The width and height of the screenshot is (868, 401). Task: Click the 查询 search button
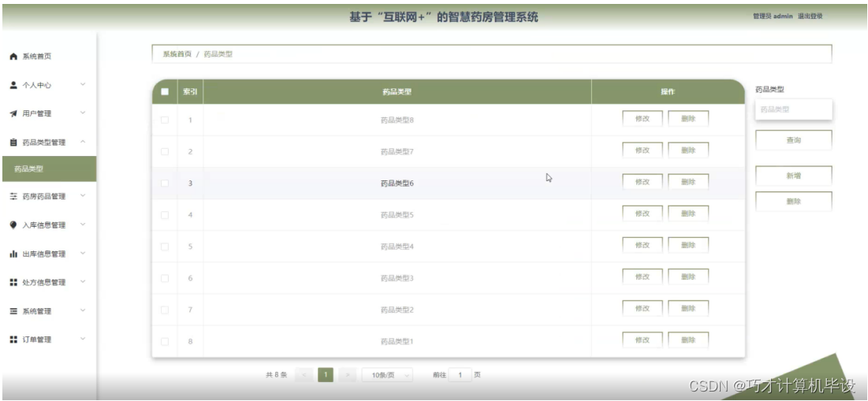794,140
